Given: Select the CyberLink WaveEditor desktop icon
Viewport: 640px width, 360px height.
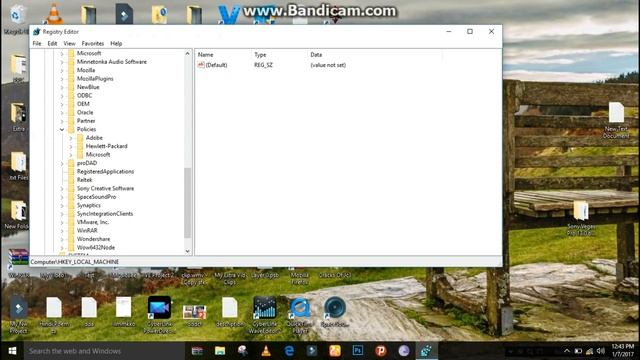Looking at the screenshot, I should coord(264,315).
